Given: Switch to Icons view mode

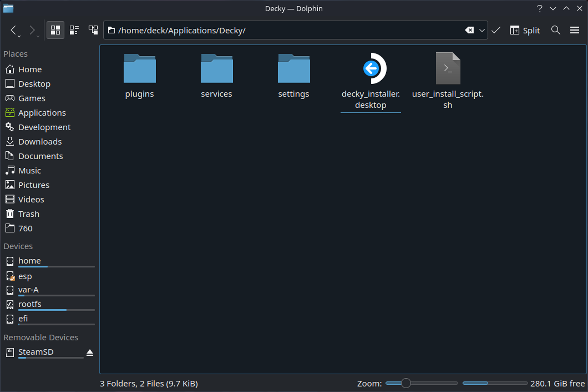Looking at the screenshot, I should tap(56, 30).
